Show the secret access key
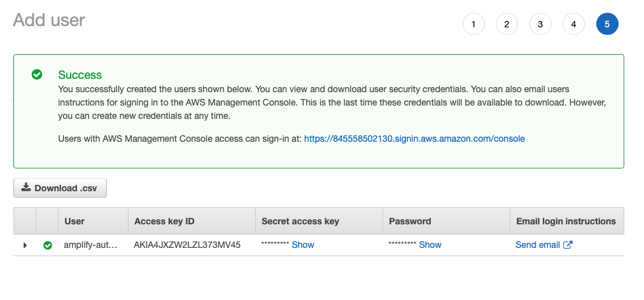The image size is (644, 300). (x=303, y=245)
